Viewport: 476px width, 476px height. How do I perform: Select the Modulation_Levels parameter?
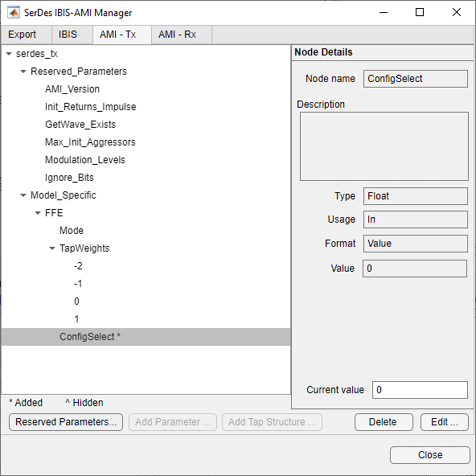[x=85, y=160]
